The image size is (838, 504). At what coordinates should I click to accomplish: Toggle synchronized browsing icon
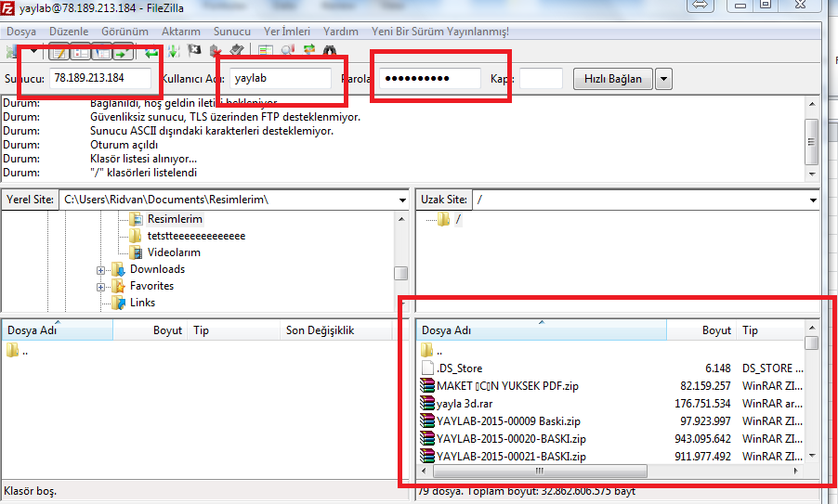(x=308, y=51)
